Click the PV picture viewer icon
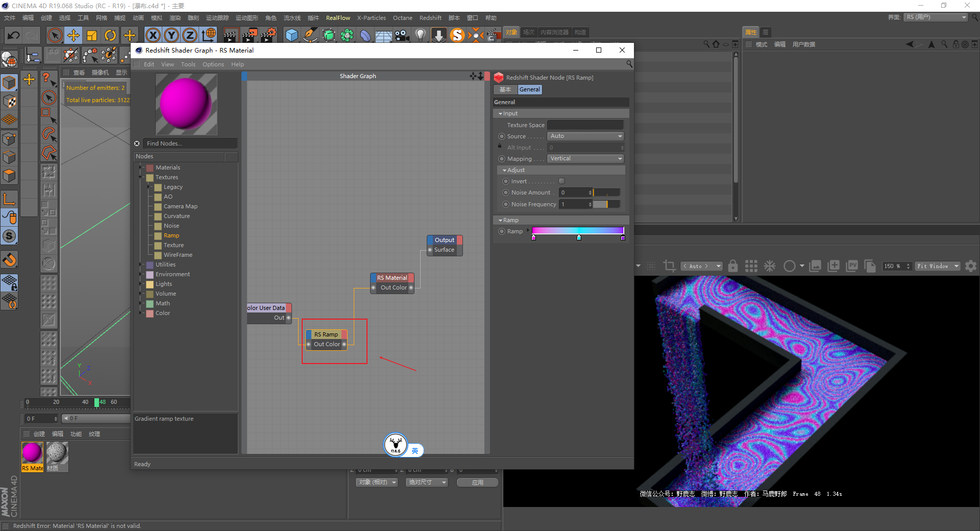Screen dimensions: 980x531 coord(852,266)
